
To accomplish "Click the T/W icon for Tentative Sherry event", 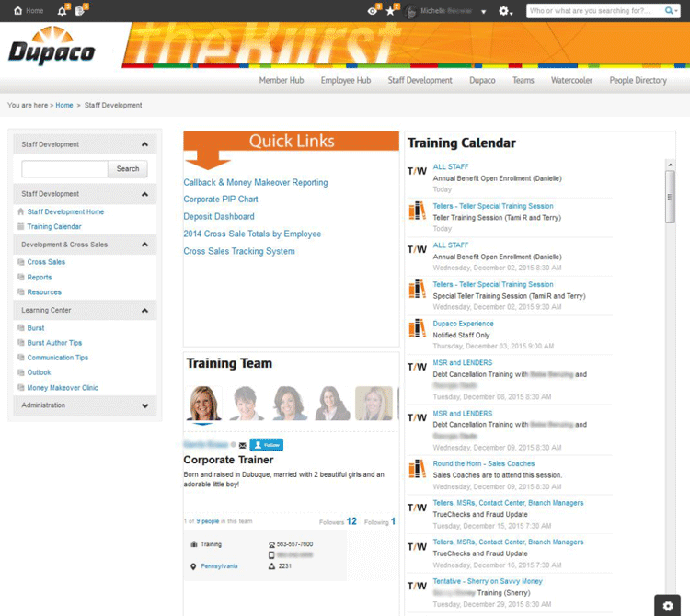I will click(x=417, y=586).
